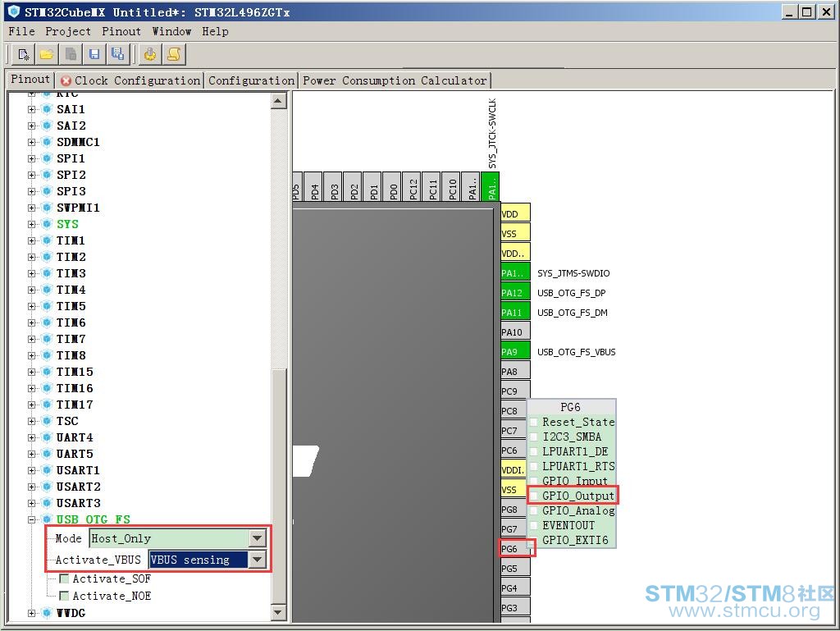Select GPIO_Analog option for PG6
Screen dimensions: 840x631
pos(572,510)
